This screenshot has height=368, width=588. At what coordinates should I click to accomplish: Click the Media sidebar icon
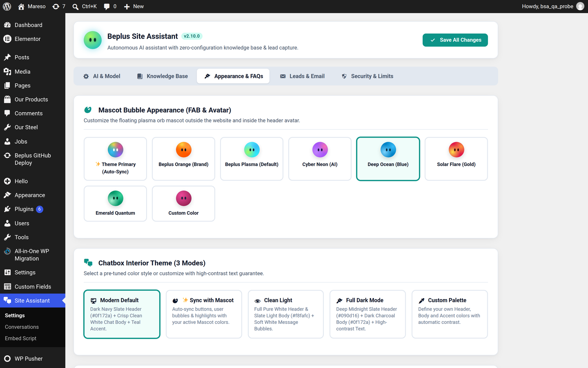7,71
